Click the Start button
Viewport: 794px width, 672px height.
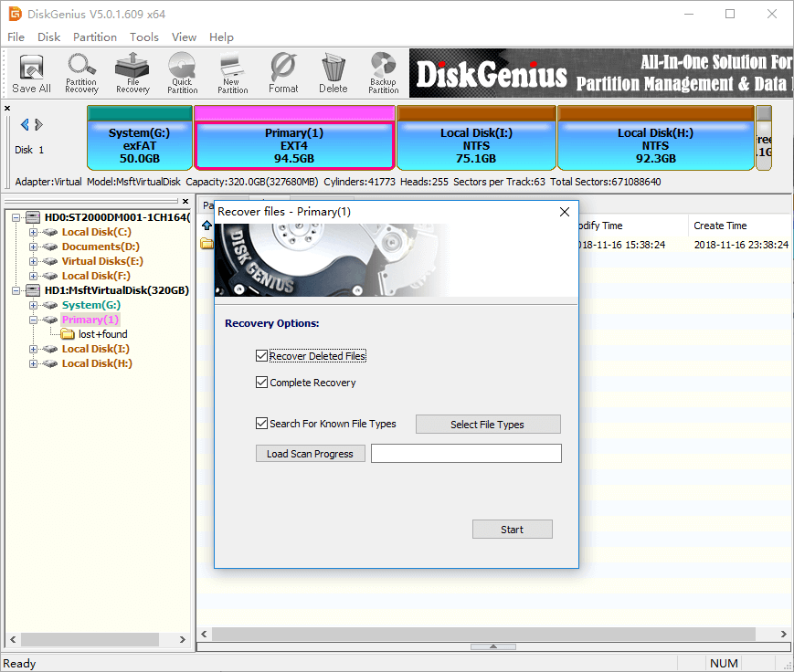(x=512, y=530)
